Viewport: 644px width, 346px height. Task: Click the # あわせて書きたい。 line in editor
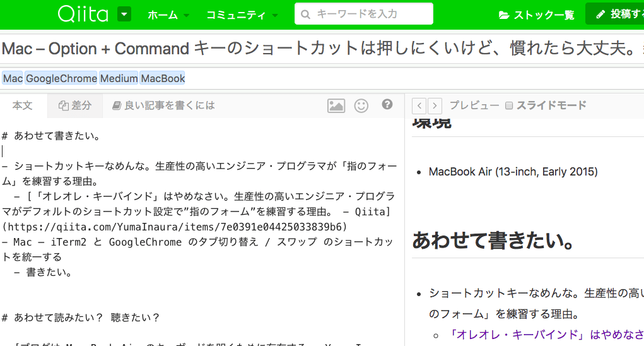pos(51,136)
